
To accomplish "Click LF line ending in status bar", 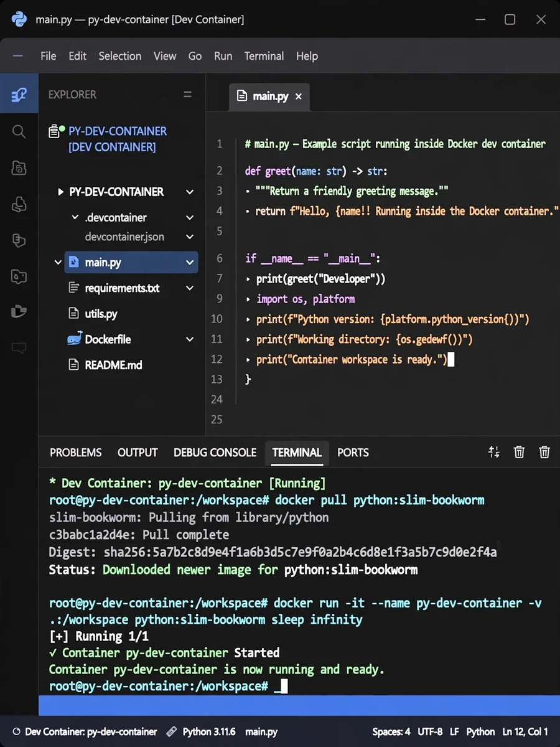I will (455, 732).
